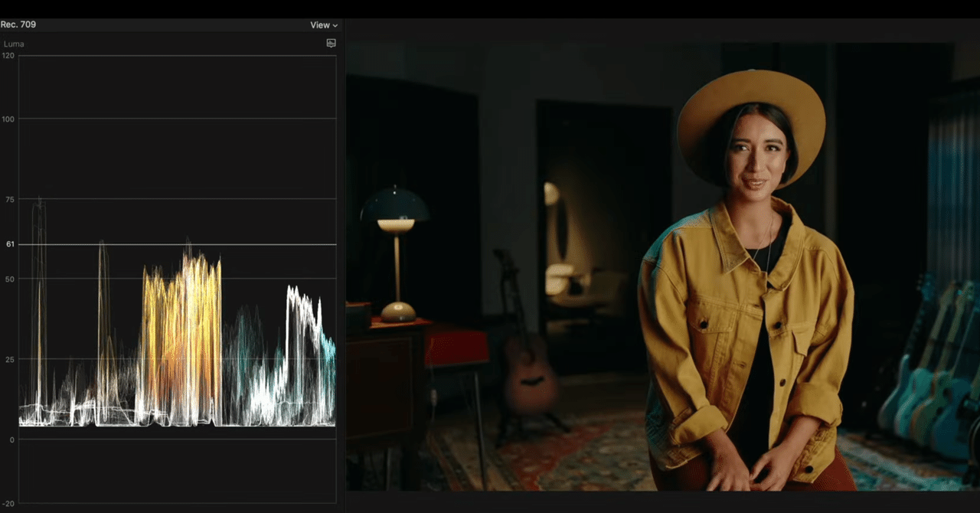Click -20 at the bottom of the scale
This screenshot has height=513, width=980.
click(8, 503)
